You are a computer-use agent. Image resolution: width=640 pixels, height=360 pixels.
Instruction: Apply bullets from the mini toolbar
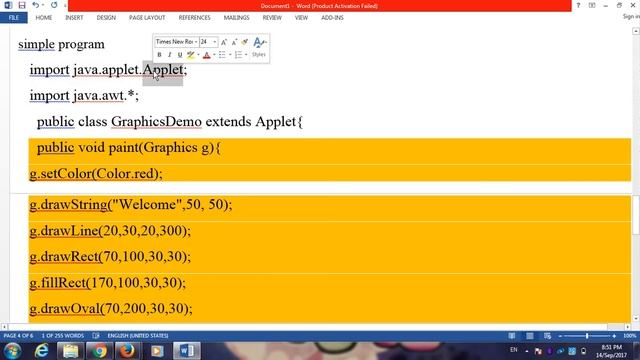tap(222, 55)
